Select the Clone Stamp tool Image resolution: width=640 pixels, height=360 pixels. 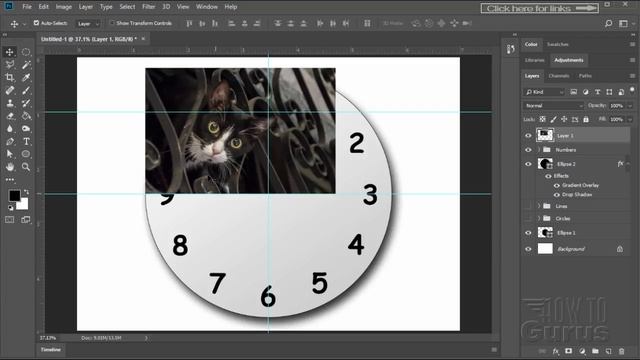tap(9, 103)
